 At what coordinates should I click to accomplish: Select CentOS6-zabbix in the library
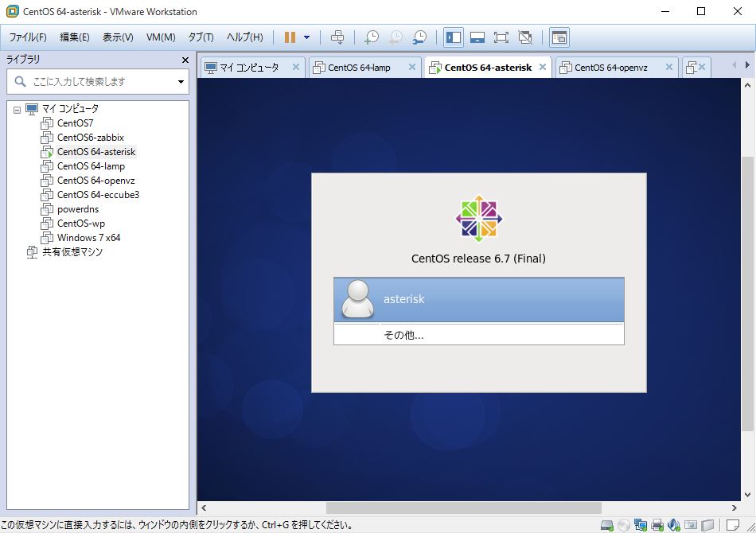(x=90, y=138)
